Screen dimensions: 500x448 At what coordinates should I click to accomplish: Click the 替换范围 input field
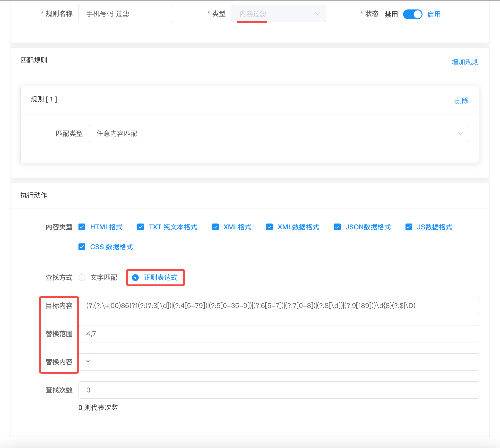(279, 334)
